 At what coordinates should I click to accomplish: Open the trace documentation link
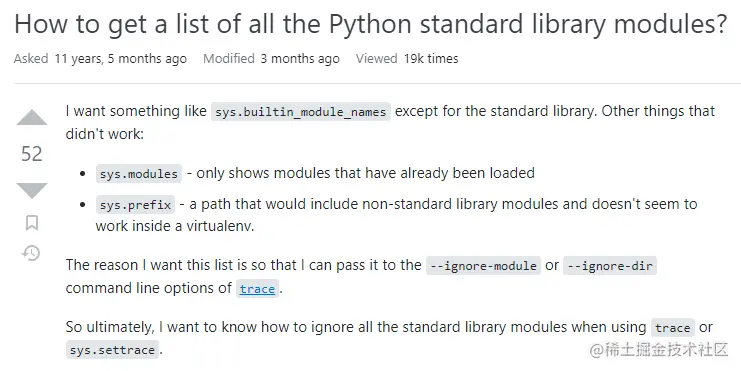point(257,289)
